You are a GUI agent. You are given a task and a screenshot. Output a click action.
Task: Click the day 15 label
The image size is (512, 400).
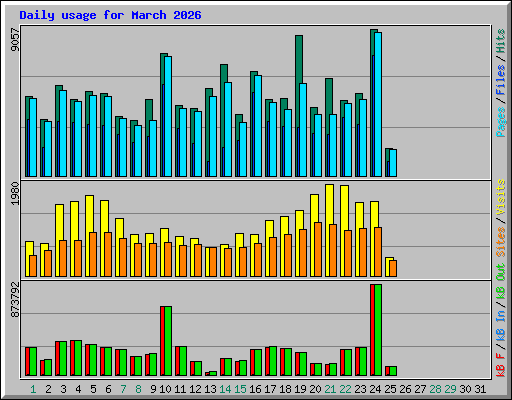coord(240,389)
